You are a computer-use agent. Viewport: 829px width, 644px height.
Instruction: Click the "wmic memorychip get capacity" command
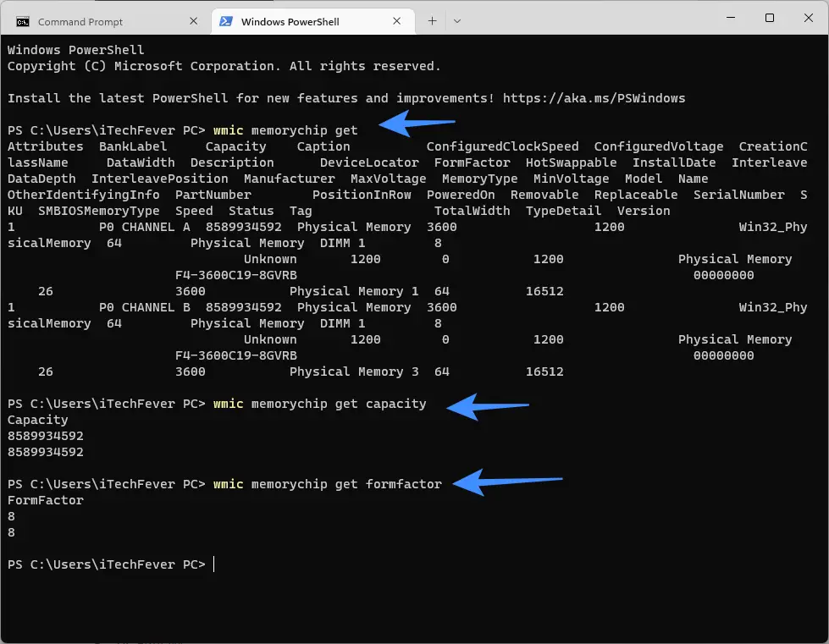click(320, 404)
